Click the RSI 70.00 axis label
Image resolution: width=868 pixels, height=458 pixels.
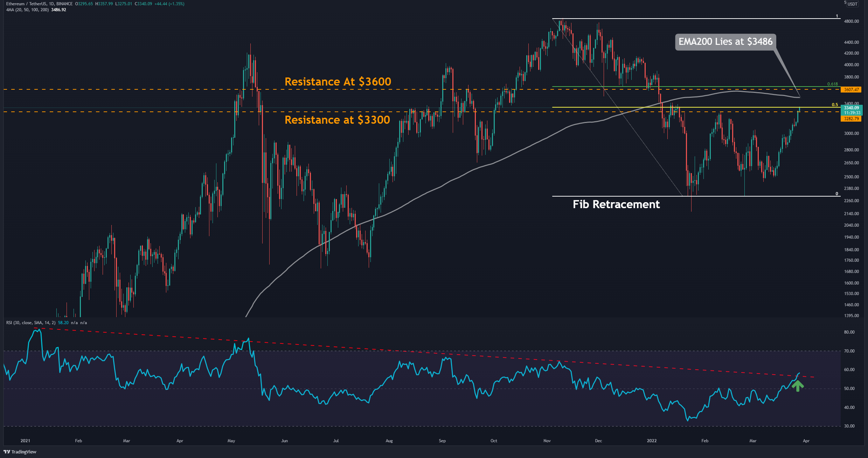(x=849, y=351)
